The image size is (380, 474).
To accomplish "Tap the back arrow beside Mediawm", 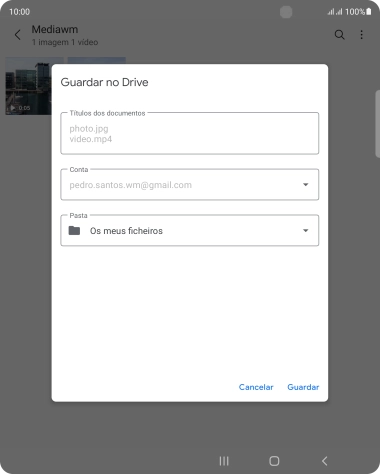I will click(18, 35).
